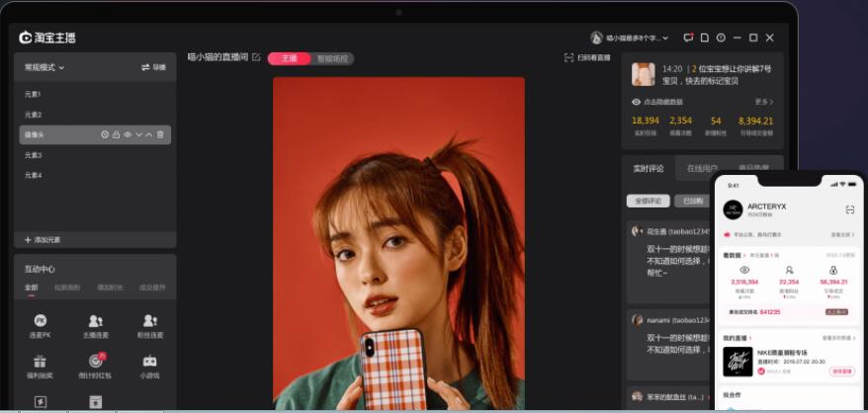Move camera element down with chevron
The height and width of the screenshot is (413, 868).
[x=139, y=134]
